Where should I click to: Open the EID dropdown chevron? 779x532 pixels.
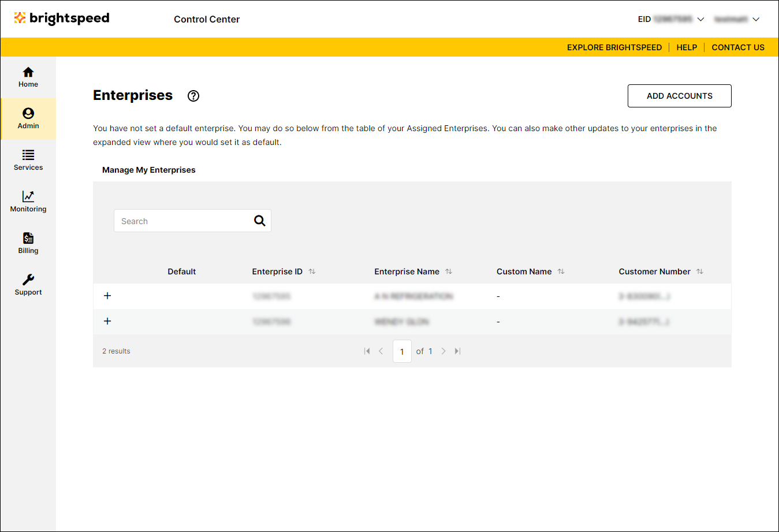point(700,19)
